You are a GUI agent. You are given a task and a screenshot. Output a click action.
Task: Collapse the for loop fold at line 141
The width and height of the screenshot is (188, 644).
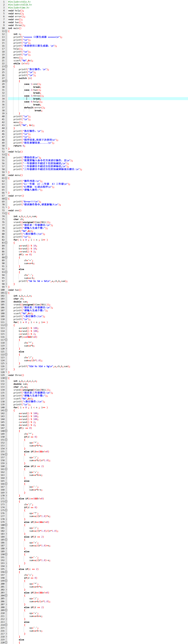coord(6,410)
